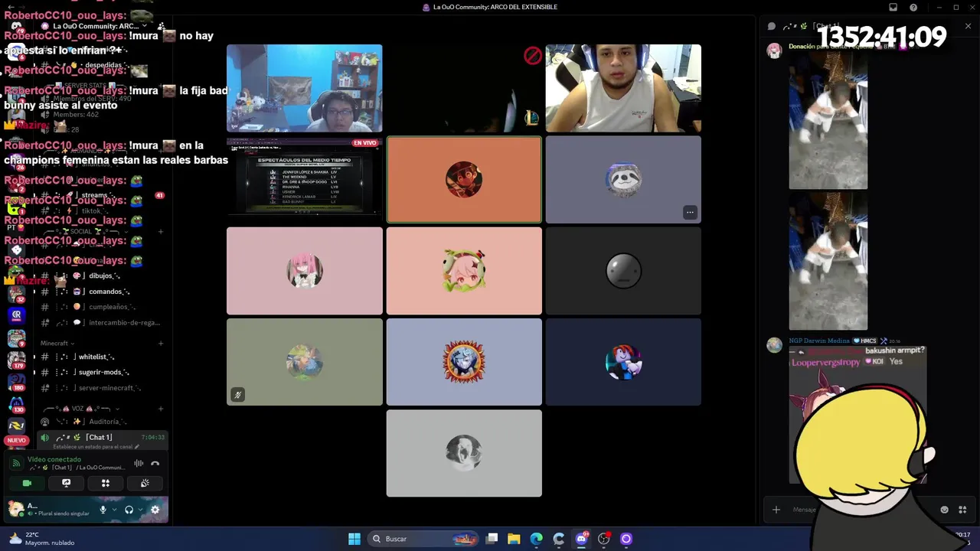The image size is (980, 551).
Task: Open activities launcher in voice panel
Action: (106, 483)
